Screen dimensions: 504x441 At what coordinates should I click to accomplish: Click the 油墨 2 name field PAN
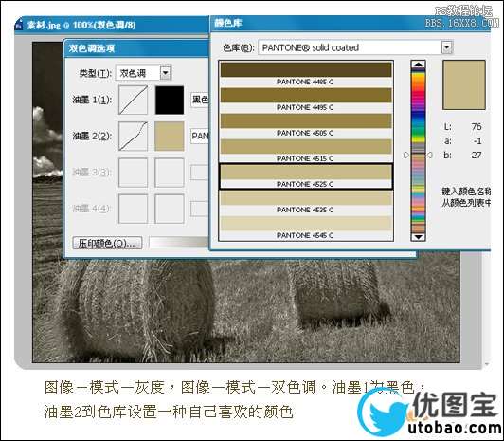point(200,136)
